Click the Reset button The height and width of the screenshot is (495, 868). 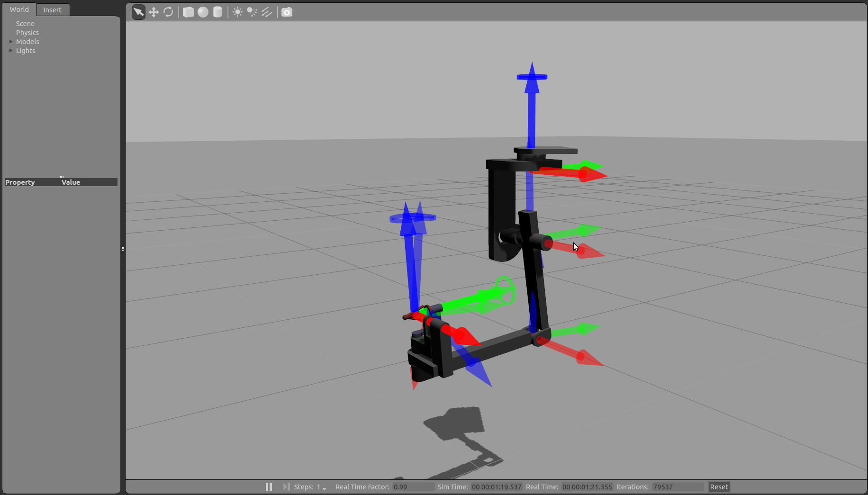719,486
